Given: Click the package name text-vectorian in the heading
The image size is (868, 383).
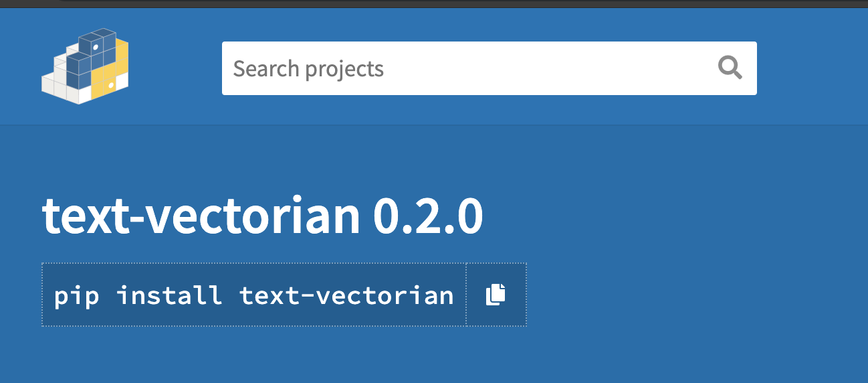Looking at the screenshot, I should tap(201, 216).
